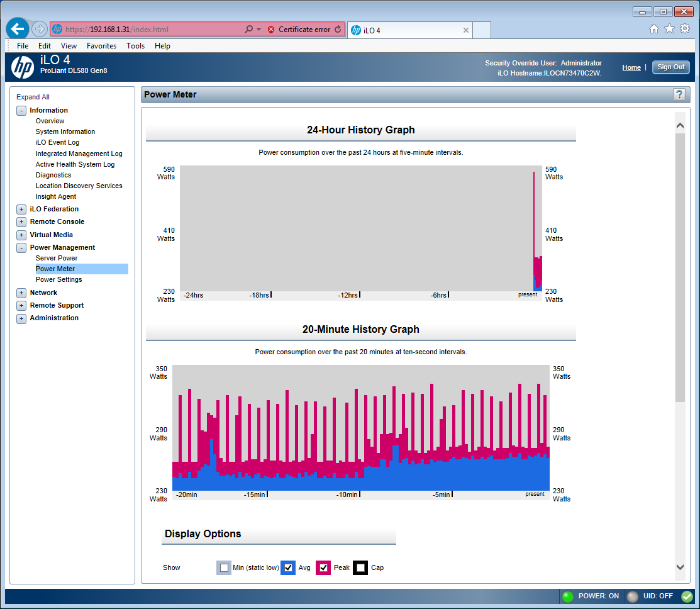Enable Min (static low) checkbox
This screenshot has height=609, width=700.
[224, 567]
